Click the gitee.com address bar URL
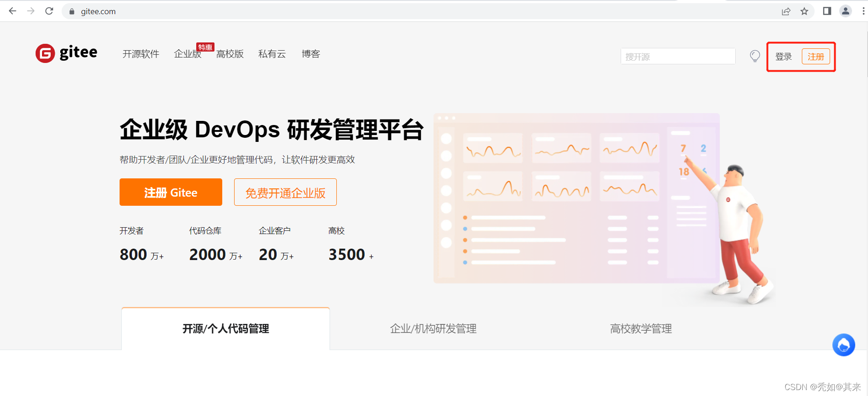This screenshot has height=396, width=868. [98, 11]
